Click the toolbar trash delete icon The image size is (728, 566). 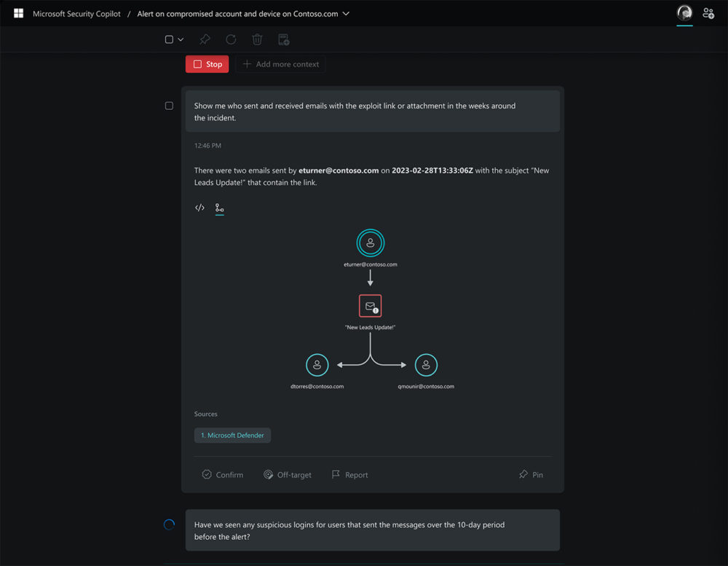[257, 39]
